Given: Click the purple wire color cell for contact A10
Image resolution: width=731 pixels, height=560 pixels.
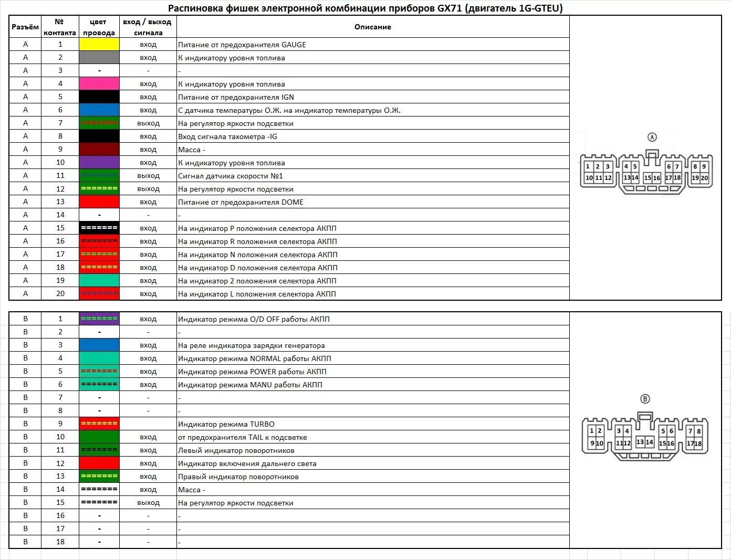Looking at the screenshot, I should 99,163.
